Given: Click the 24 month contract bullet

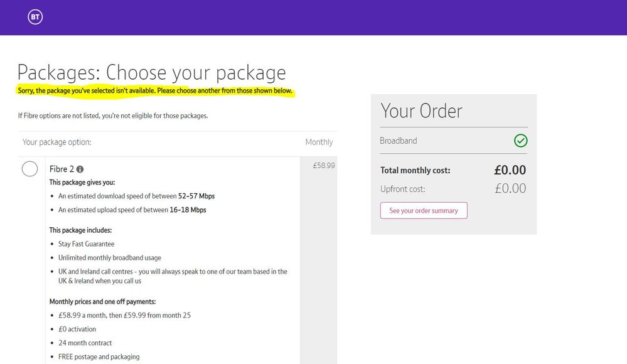Looking at the screenshot, I should point(85,343).
